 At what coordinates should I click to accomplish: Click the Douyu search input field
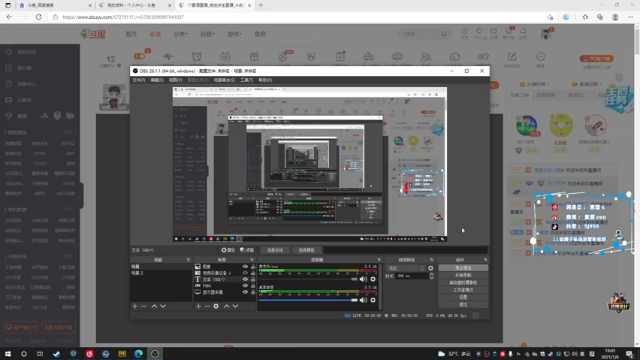pyautogui.click(x=419, y=34)
